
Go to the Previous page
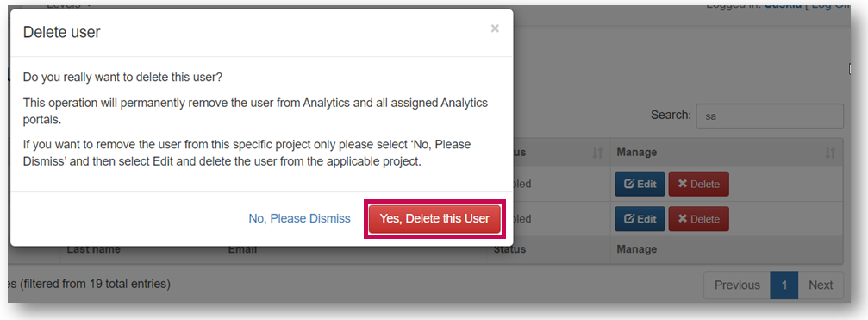pyautogui.click(x=737, y=285)
